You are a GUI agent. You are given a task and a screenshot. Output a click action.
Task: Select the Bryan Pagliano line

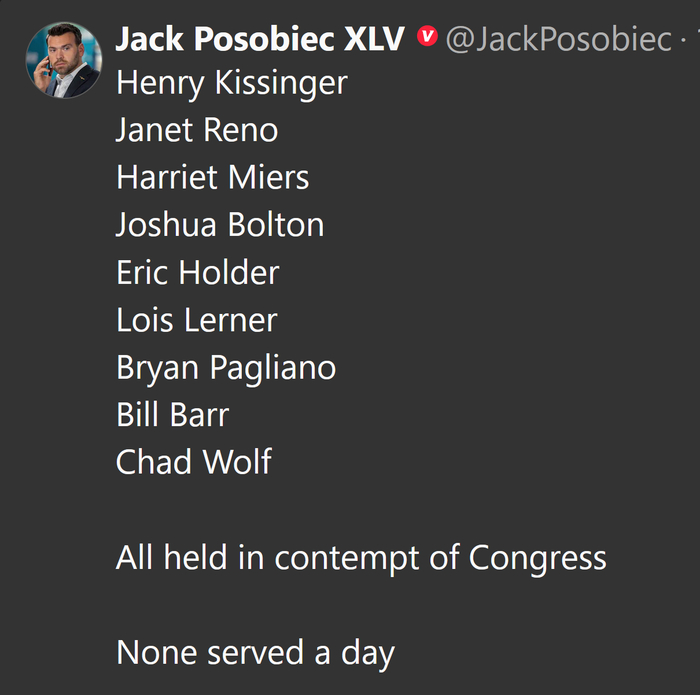226,368
